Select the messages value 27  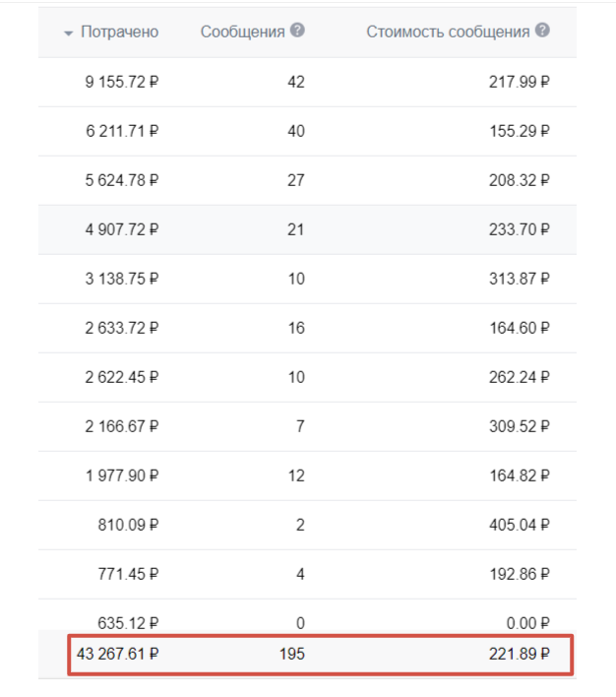coord(295,180)
